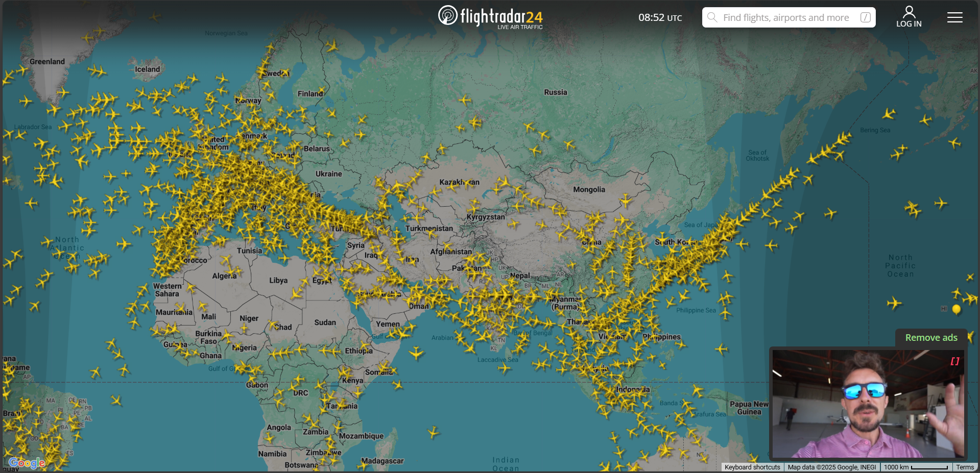Open the Keyboard shortcuts link

752,467
